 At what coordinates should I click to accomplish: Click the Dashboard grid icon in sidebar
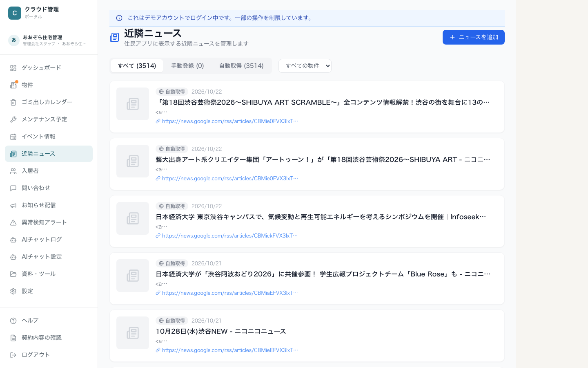pyautogui.click(x=13, y=68)
